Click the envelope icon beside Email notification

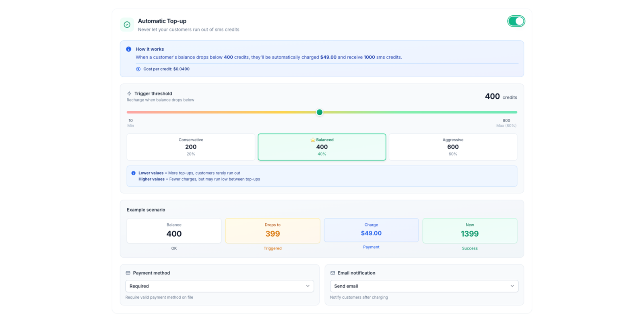pyautogui.click(x=332, y=273)
